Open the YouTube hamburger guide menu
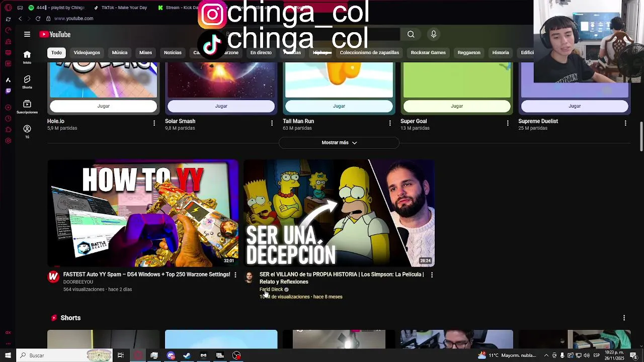Screen dimensions: 644x362 pyautogui.click(x=27, y=34)
